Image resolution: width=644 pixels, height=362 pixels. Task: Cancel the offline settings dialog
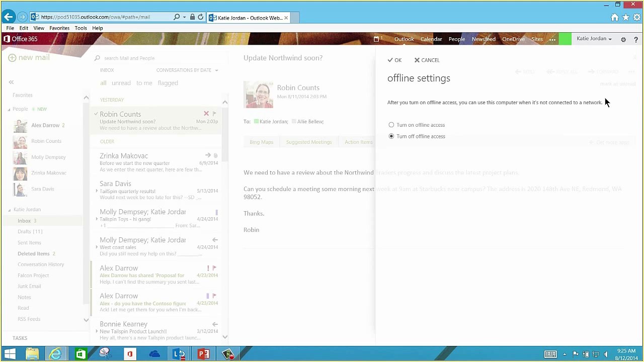(427, 60)
